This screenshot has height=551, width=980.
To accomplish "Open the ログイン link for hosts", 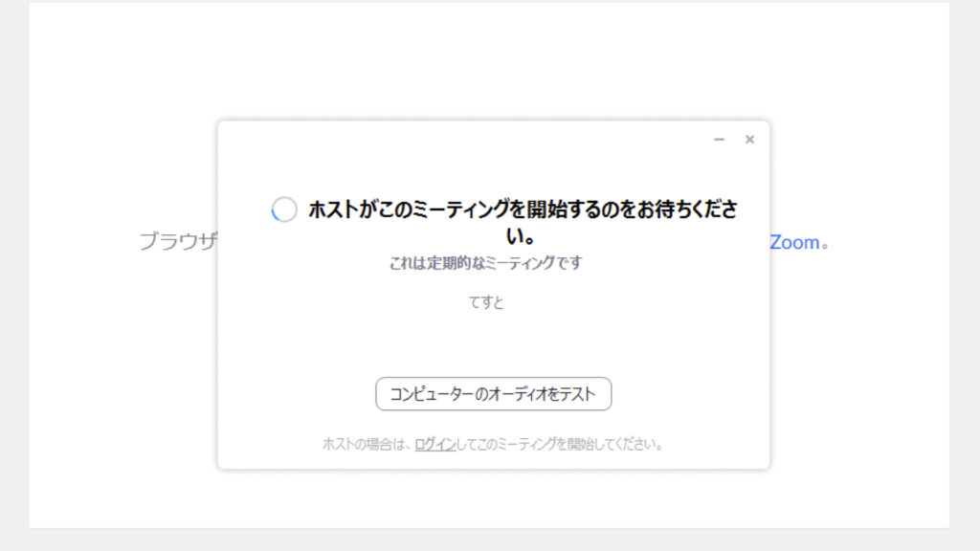I will click(x=434, y=445).
